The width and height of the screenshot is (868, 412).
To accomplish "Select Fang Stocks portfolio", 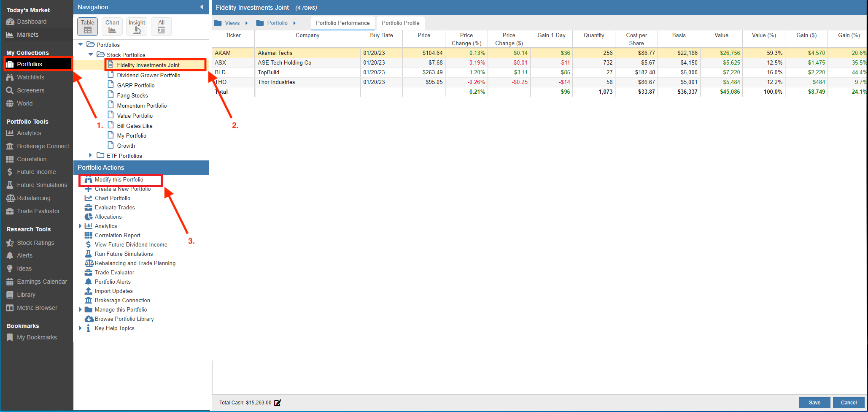I will pyautogui.click(x=132, y=95).
